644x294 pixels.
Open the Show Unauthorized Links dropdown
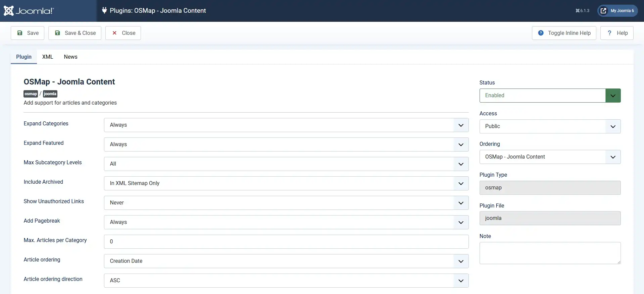point(286,203)
